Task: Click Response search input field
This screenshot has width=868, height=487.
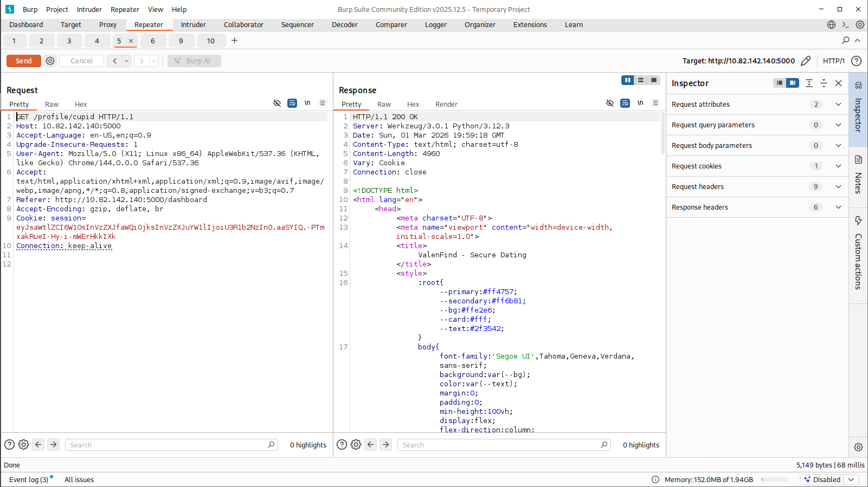Action: click(x=504, y=445)
